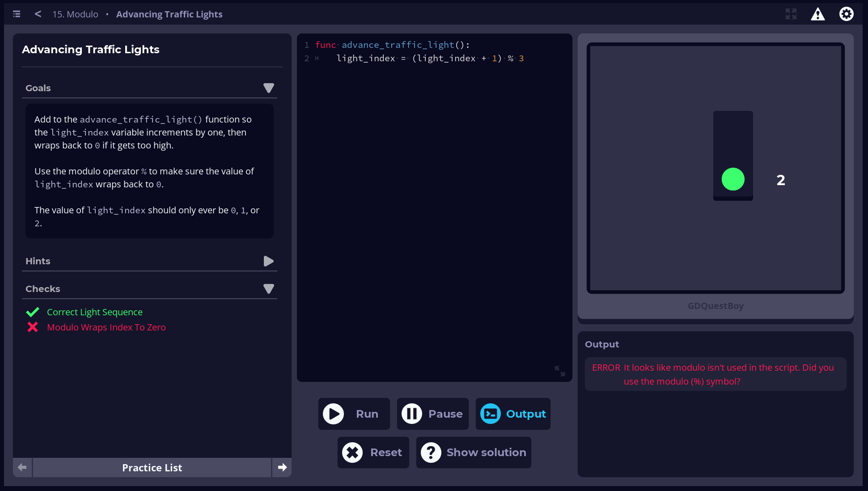The height and width of the screenshot is (491, 868).
Task: Run the code
Action: click(354, 414)
